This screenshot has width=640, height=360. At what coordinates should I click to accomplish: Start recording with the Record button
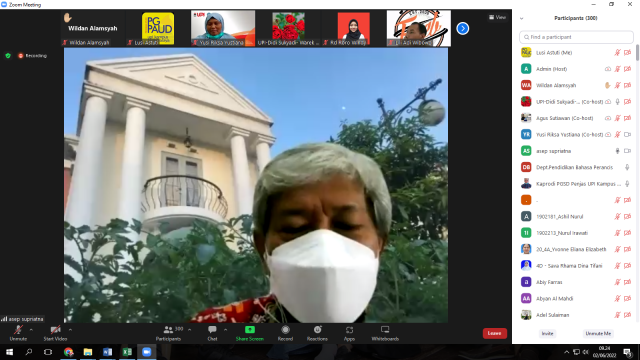coord(285,333)
